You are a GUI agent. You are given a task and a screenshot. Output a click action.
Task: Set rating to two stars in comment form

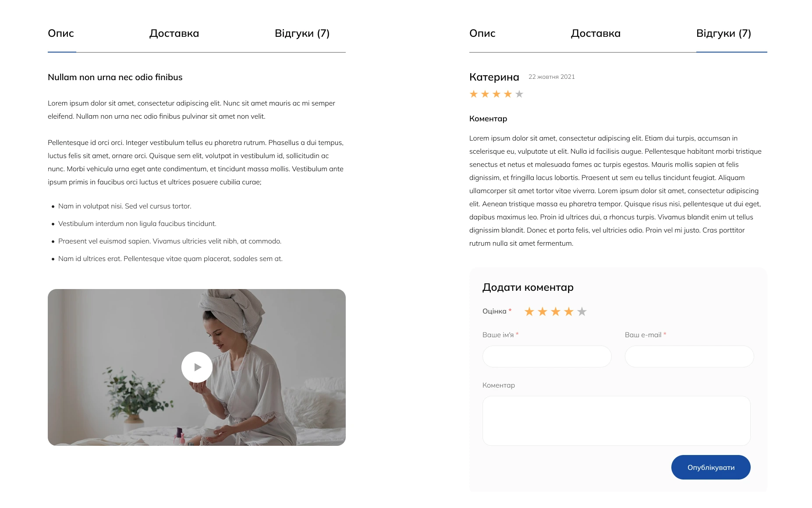[x=543, y=311]
